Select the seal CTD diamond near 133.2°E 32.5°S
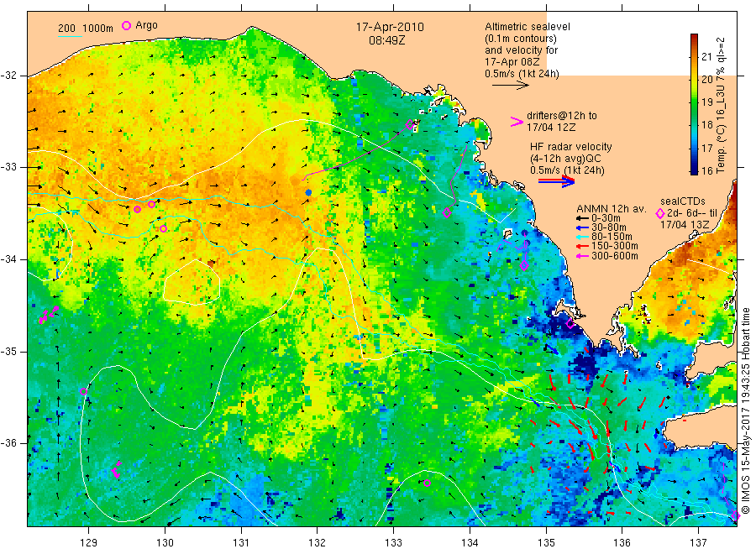 pyautogui.click(x=410, y=125)
